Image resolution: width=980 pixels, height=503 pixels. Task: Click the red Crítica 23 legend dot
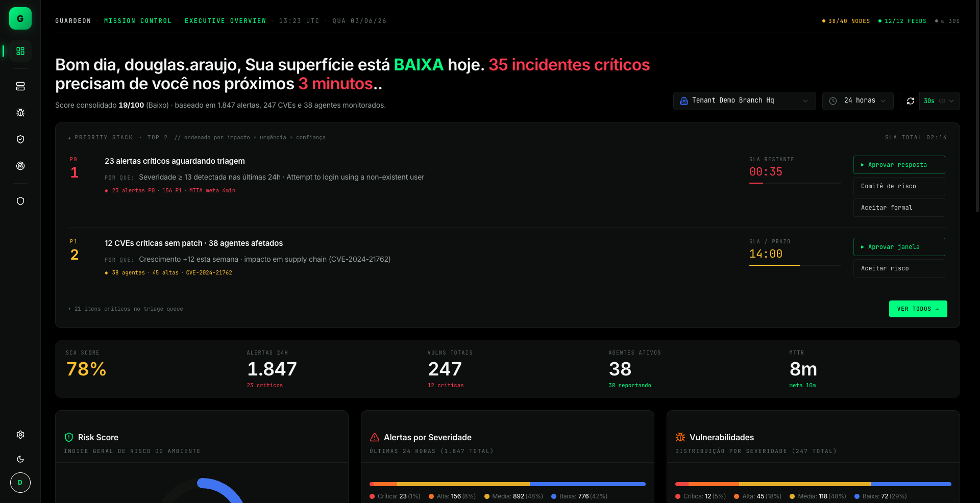click(372, 496)
